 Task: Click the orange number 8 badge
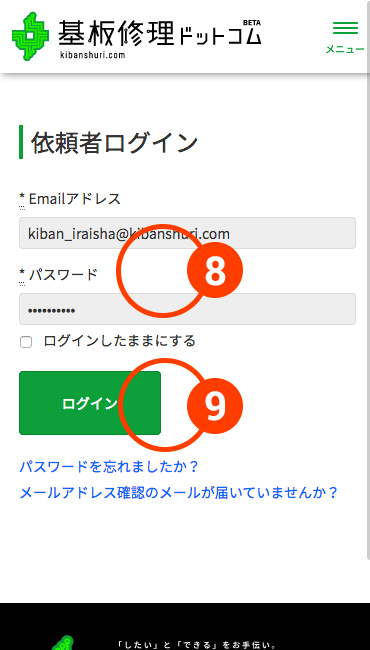tap(215, 270)
